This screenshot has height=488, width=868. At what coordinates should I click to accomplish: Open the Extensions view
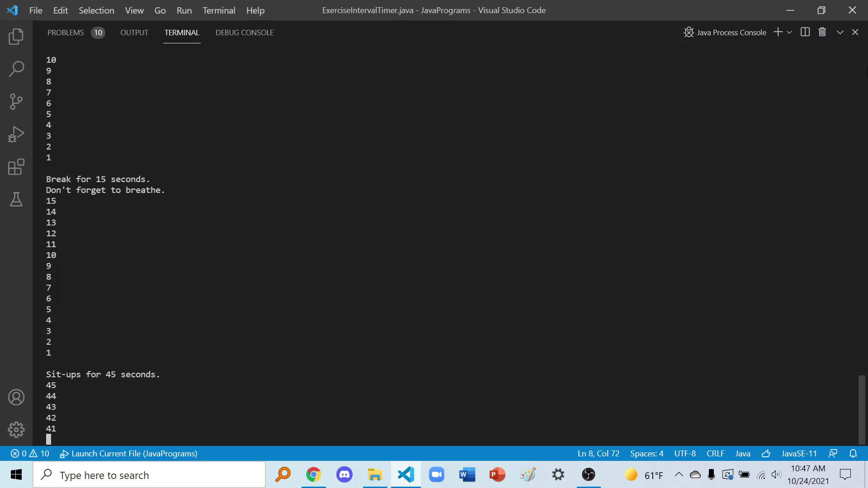tap(16, 167)
